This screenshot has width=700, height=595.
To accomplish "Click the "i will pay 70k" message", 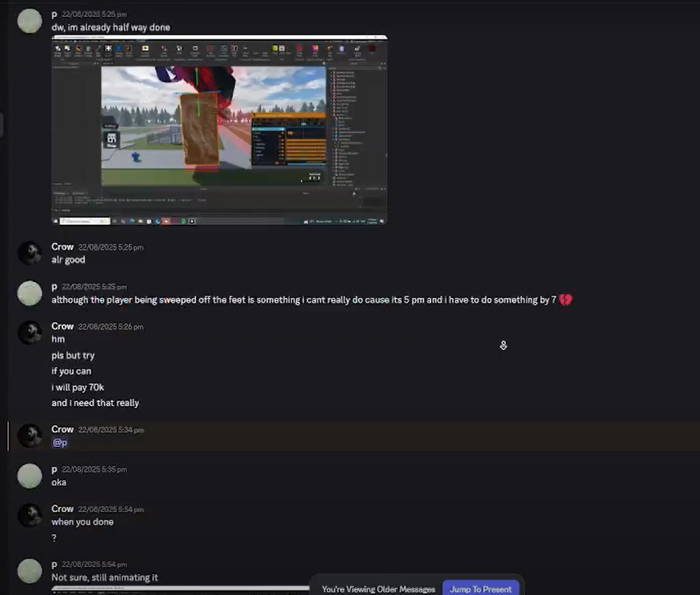I will tap(77, 387).
